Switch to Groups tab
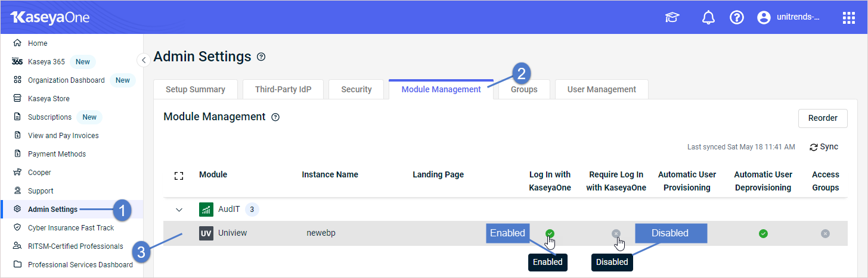Viewport: 868px width, 278px height. point(524,89)
